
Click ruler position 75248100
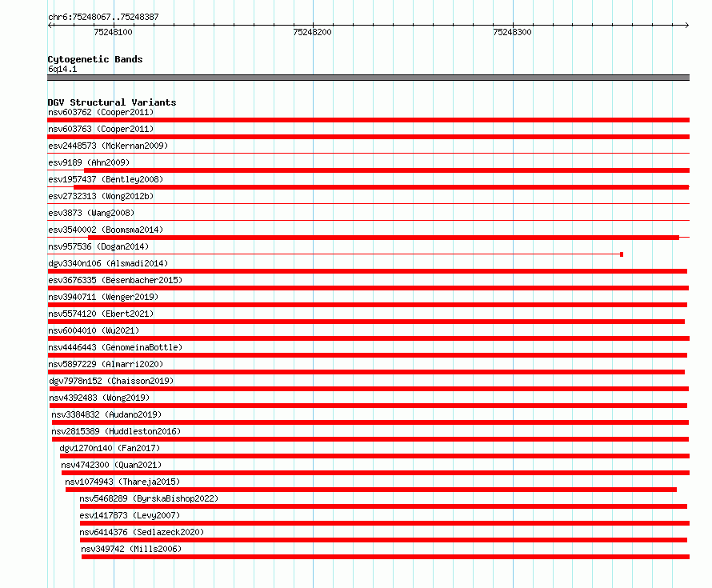click(x=113, y=32)
